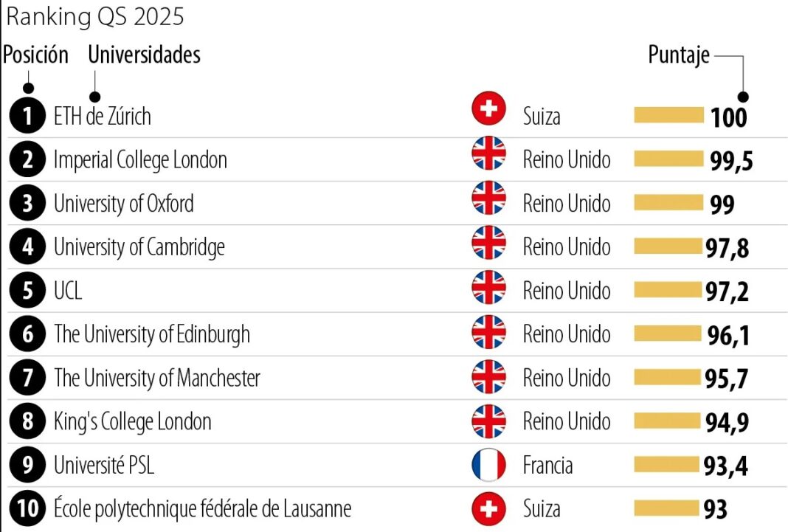
Task: Click the score bar for ETH de Zúrich
Action: click(668, 115)
